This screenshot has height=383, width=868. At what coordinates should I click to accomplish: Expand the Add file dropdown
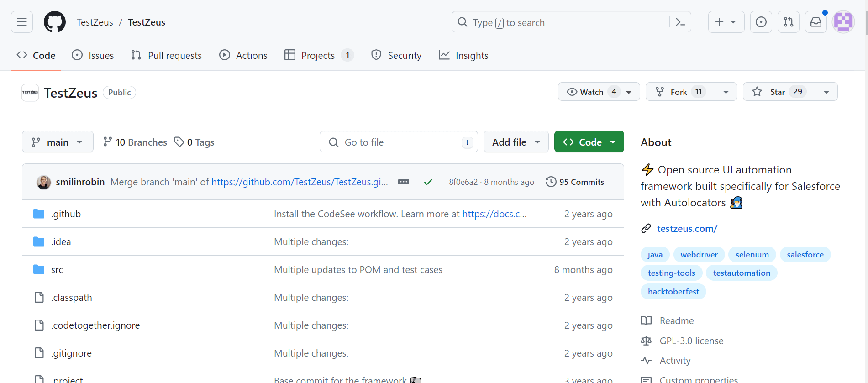[516, 142]
